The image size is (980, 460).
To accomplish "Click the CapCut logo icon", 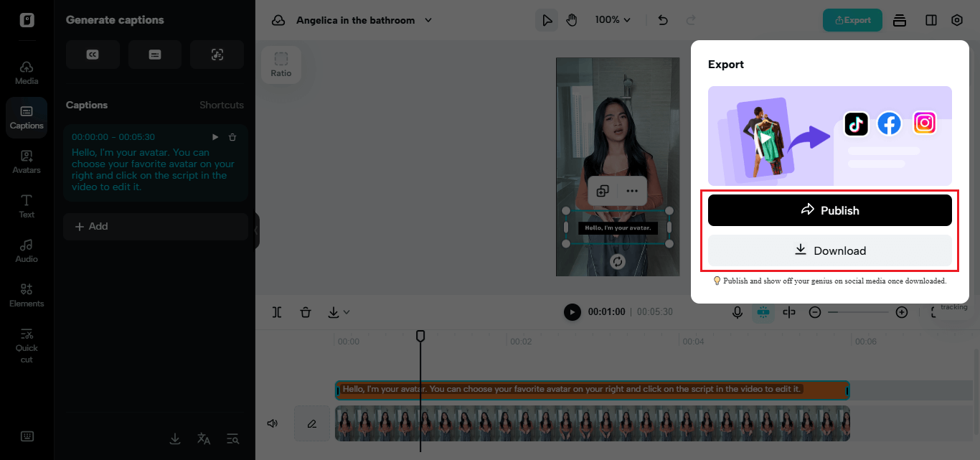I will click(27, 20).
